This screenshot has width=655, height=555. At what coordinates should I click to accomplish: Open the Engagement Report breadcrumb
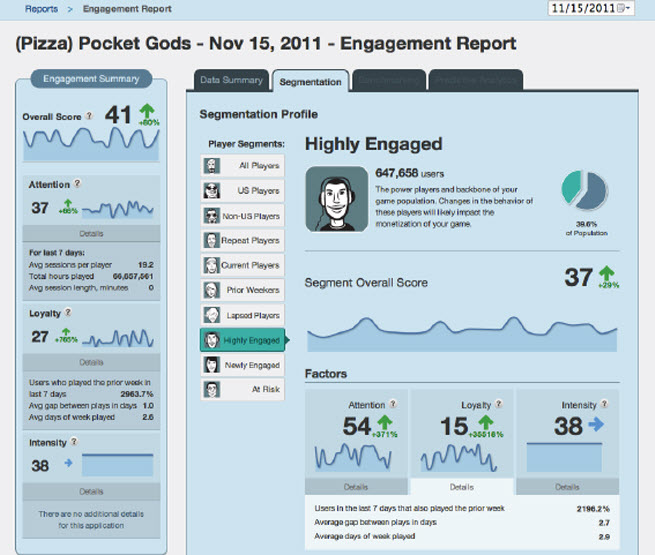click(x=127, y=9)
